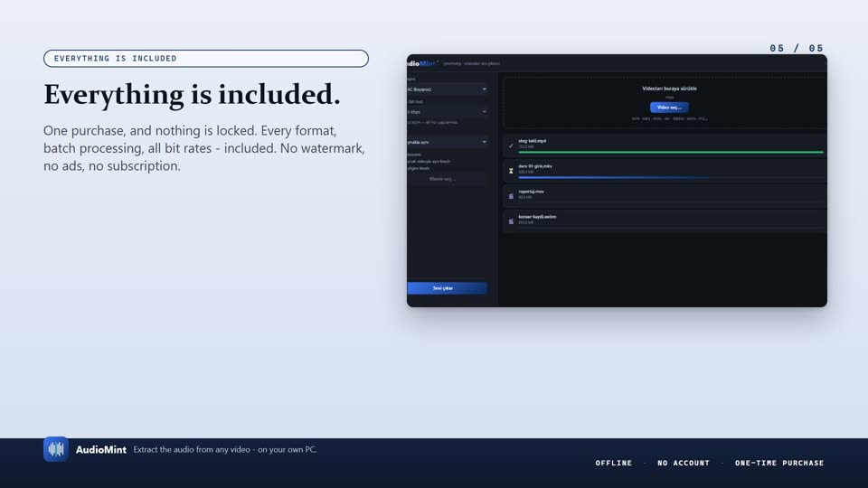Click the hourglass icon beside ders-01-giris.mkv

point(511,171)
